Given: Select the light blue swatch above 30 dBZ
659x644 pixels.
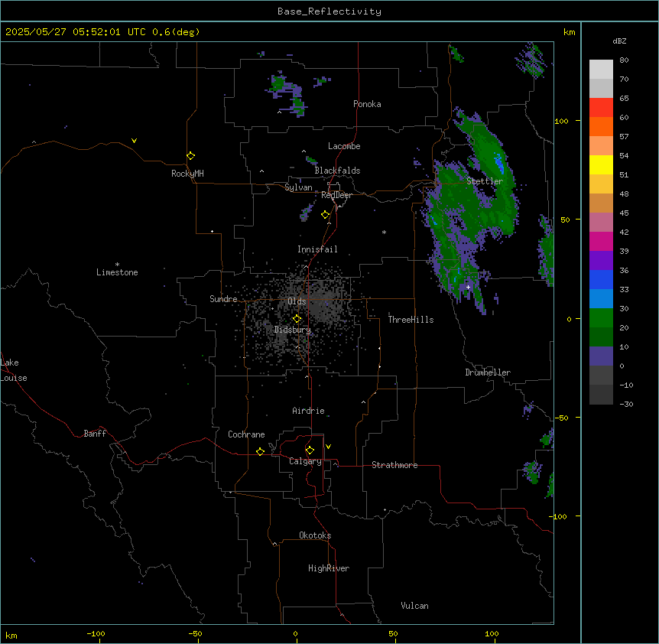Looking at the screenshot, I should pos(601,298).
